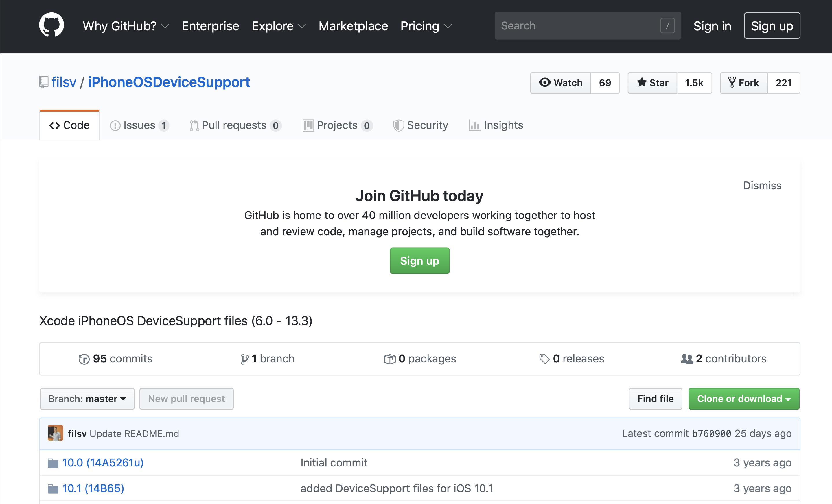Dismiss the Join GitHub today banner
Viewport: 832px width, 504px height.
(x=762, y=186)
